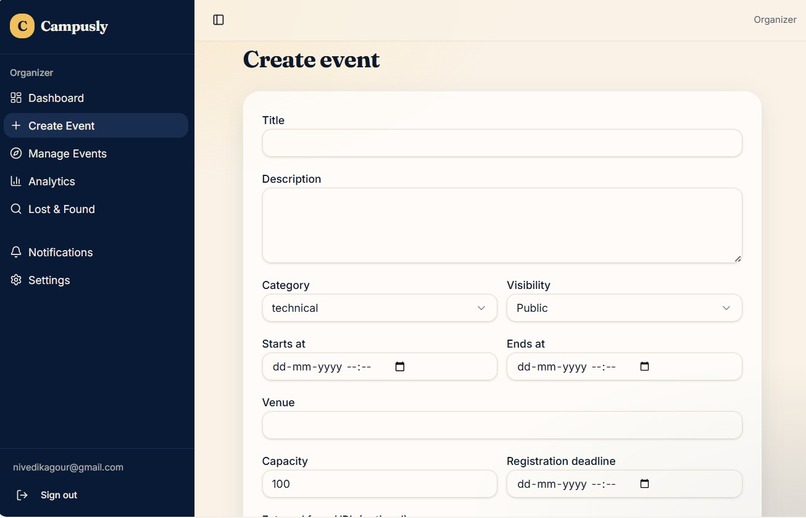Viewport: 806px width, 518px height.
Task: Click the bar chart Analytics icon
Action: pos(16,181)
